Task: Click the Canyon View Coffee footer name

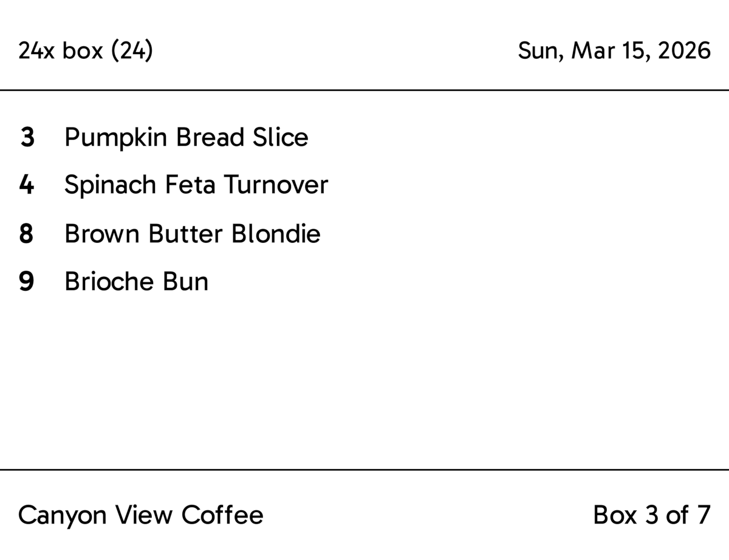Action: [x=141, y=515]
